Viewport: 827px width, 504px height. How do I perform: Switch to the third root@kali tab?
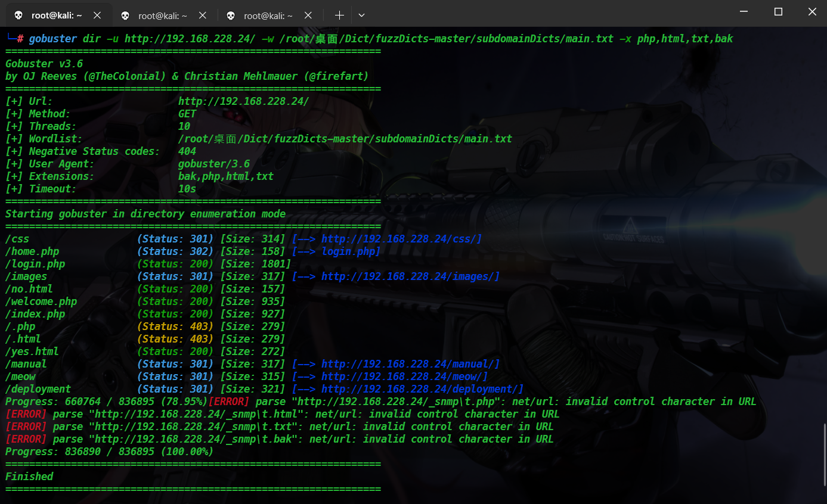[x=269, y=15]
